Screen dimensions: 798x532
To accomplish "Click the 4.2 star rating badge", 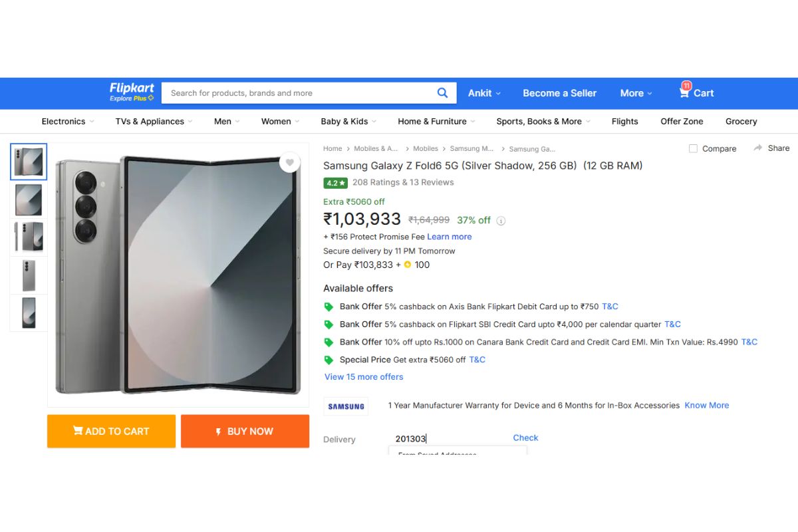I will pyautogui.click(x=335, y=182).
